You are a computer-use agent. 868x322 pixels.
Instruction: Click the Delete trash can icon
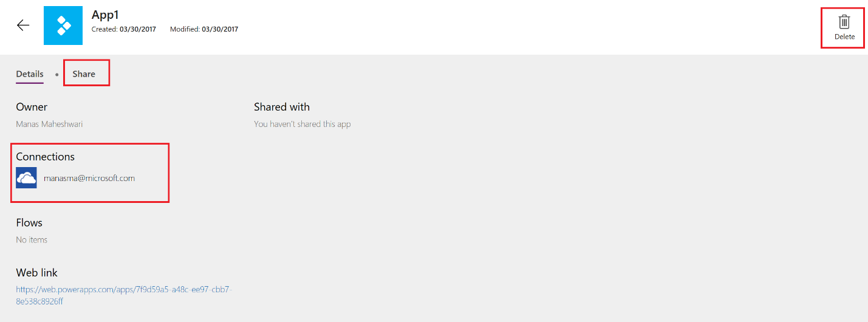844,22
